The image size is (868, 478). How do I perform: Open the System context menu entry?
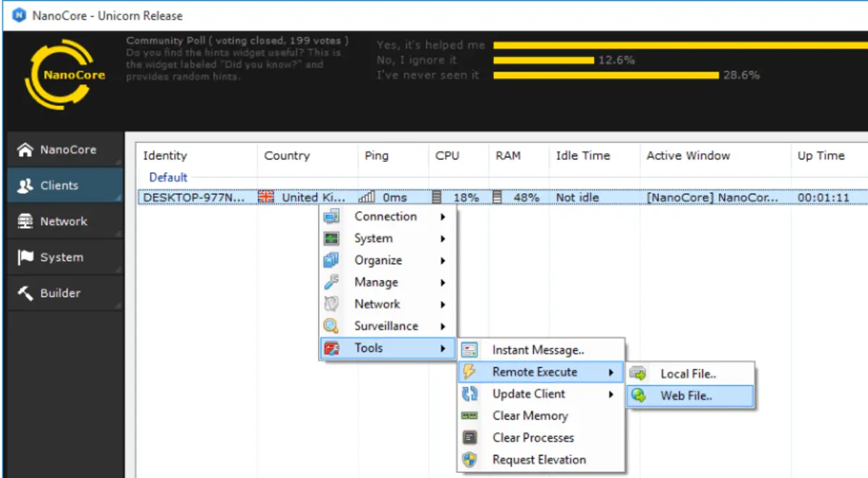click(388, 239)
